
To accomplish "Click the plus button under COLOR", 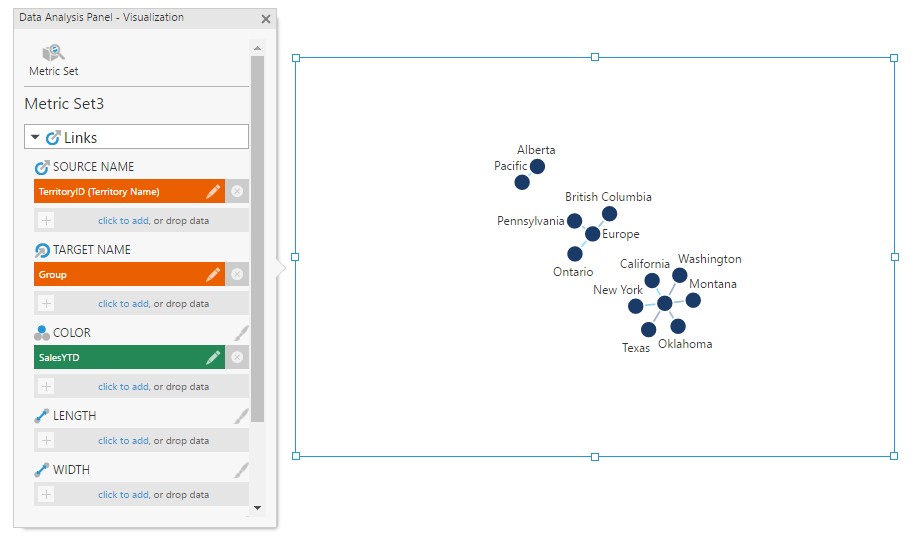I will click(46, 386).
